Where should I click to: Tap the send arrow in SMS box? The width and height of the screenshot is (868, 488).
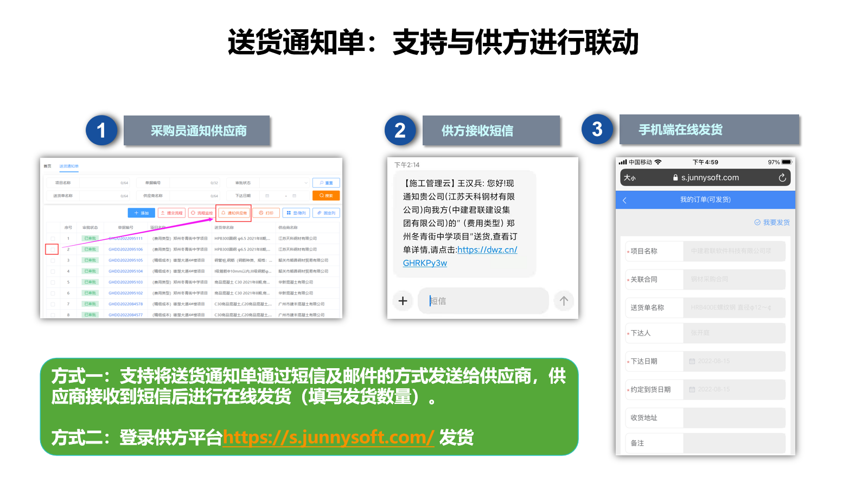click(564, 301)
